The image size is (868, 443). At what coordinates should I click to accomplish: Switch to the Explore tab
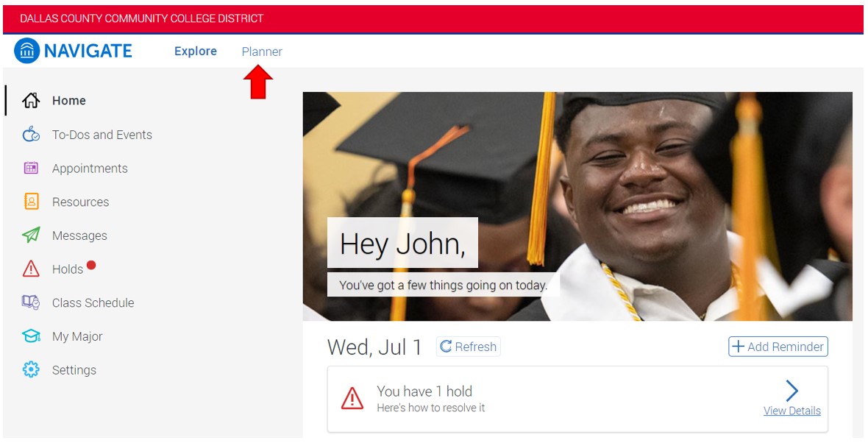195,51
